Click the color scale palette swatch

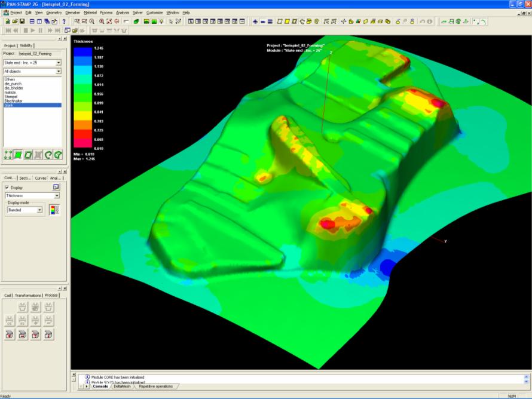coord(55,210)
